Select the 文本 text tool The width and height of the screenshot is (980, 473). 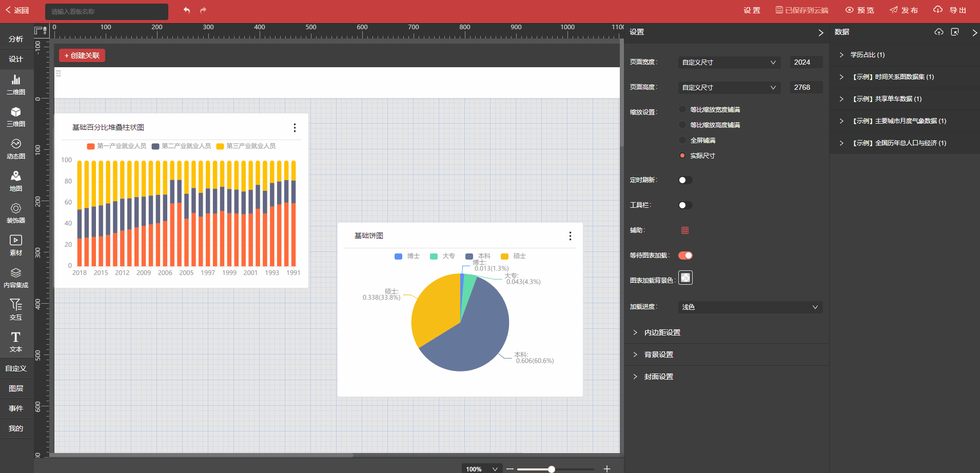pyautogui.click(x=16, y=342)
